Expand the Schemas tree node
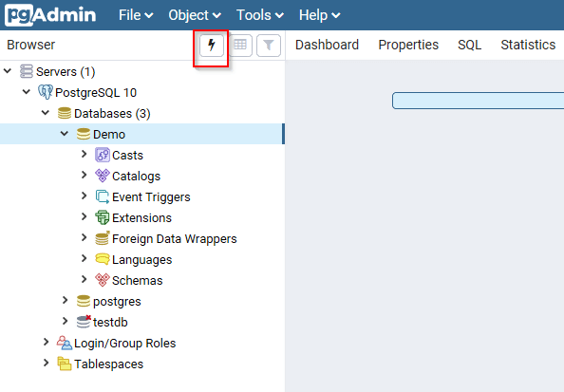Screen dimensions: 564x392 point(84,279)
